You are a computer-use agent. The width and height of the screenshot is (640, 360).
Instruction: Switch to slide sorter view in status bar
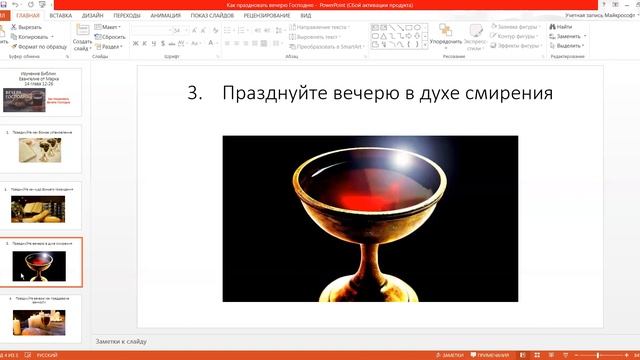pyautogui.click(x=537, y=355)
